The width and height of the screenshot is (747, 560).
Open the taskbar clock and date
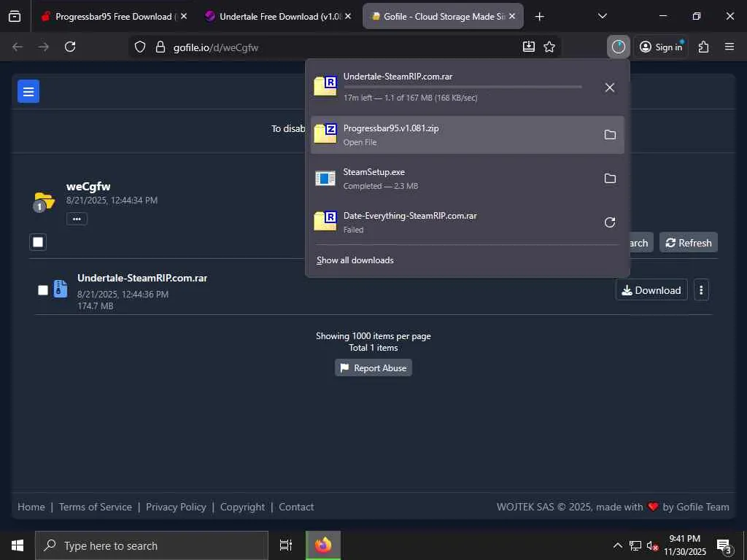[x=684, y=545]
